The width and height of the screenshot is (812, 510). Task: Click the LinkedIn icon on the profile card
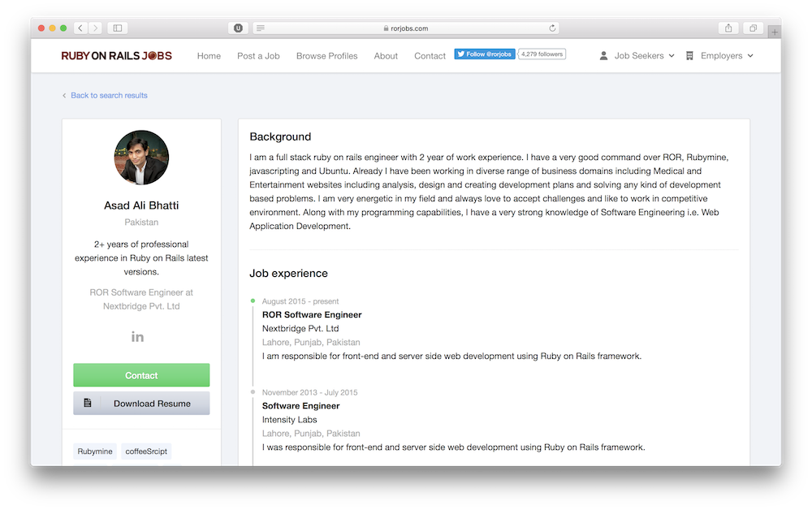[137, 335]
